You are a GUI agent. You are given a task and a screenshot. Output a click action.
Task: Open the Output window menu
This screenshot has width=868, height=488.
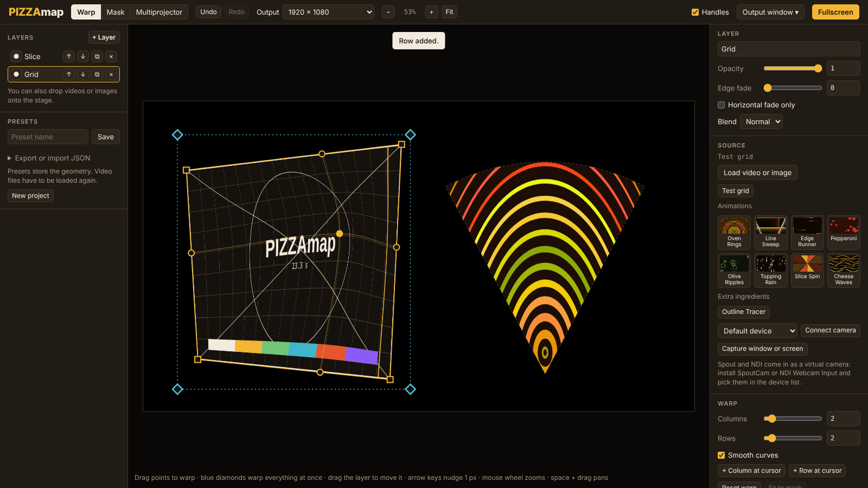[x=770, y=12]
